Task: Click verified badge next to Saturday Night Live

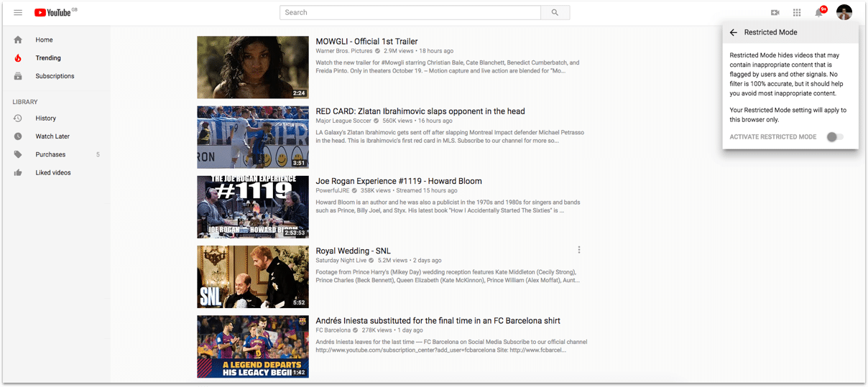Action: click(x=372, y=260)
